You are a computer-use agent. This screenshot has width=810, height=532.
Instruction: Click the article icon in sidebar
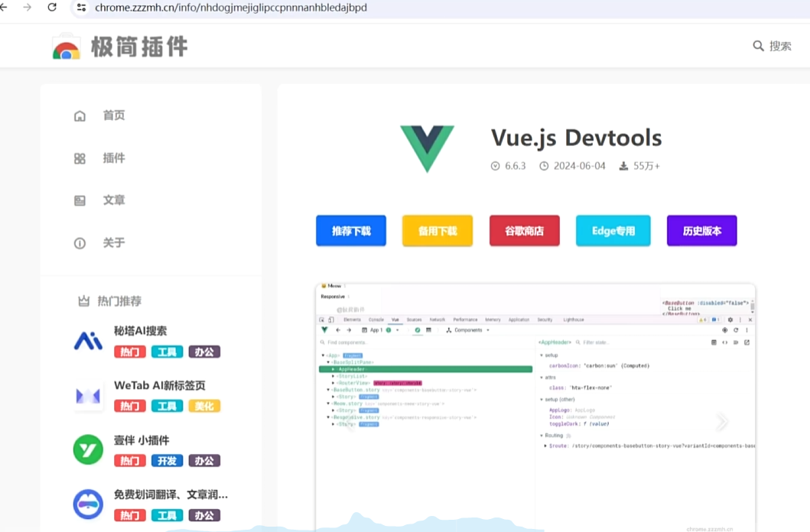pos(80,201)
